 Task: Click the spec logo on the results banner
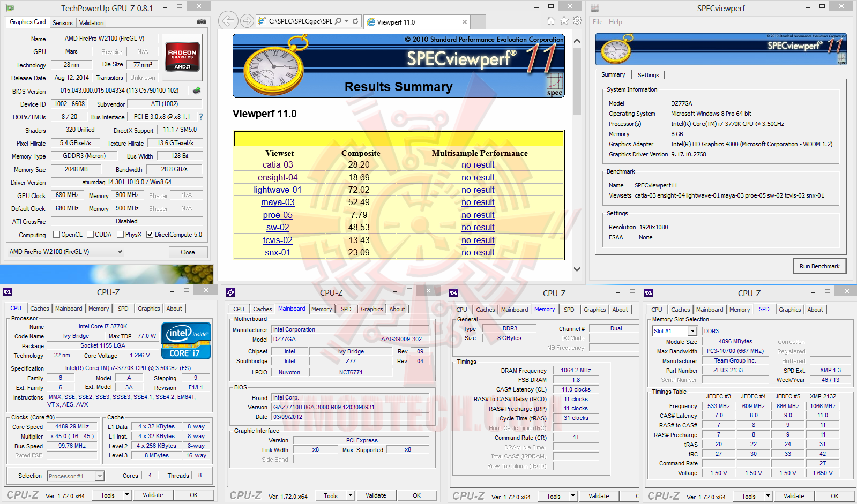(x=555, y=86)
